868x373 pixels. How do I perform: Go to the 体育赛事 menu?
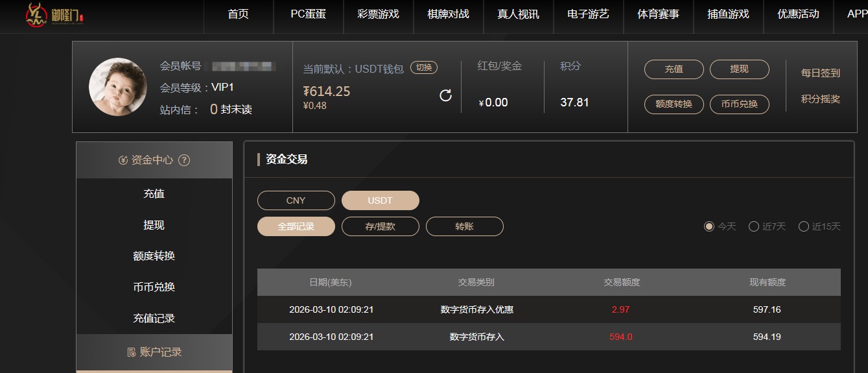point(659,14)
